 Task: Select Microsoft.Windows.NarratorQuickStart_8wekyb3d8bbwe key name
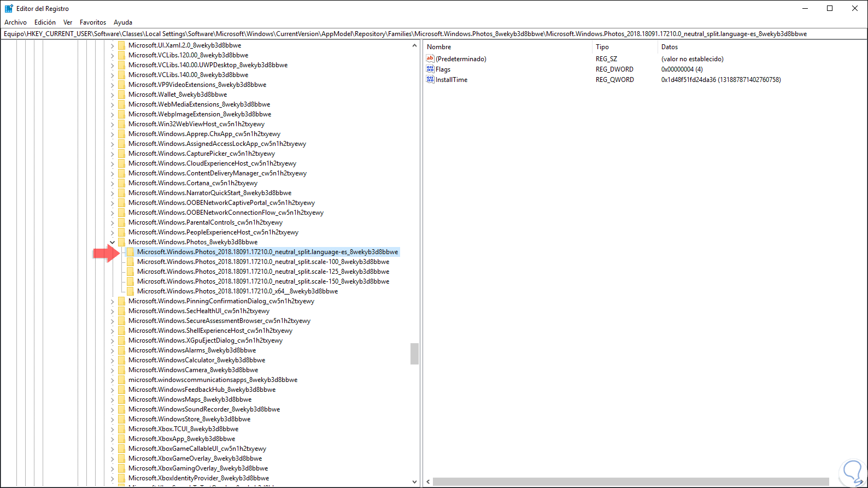pos(210,193)
